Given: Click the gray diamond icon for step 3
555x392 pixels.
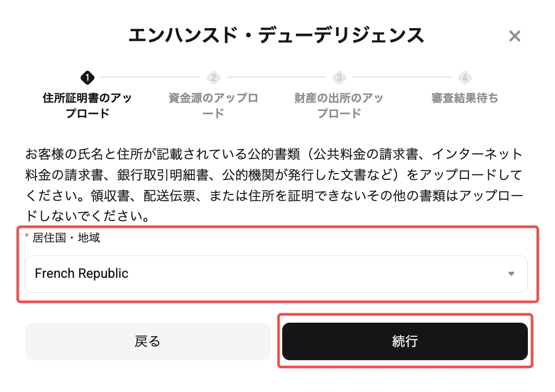Looking at the screenshot, I should [340, 78].
